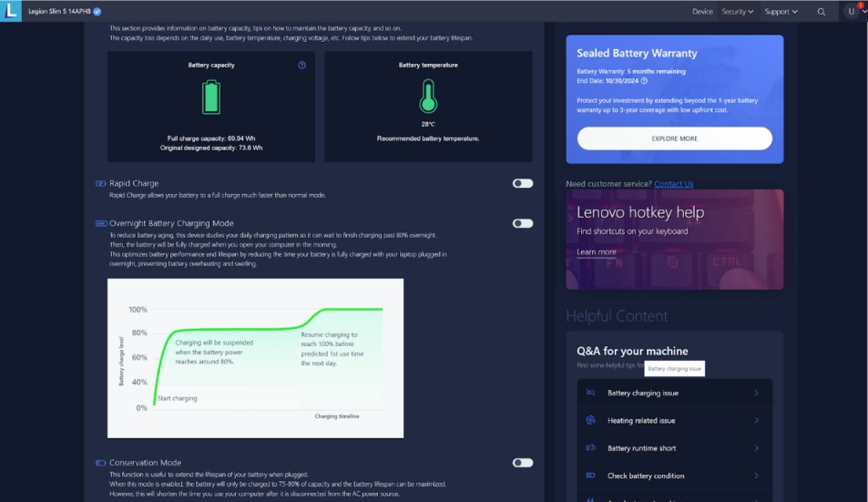Viewport: 868px width, 502px height.
Task: Open the search icon in top bar
Action: (822, 12)
